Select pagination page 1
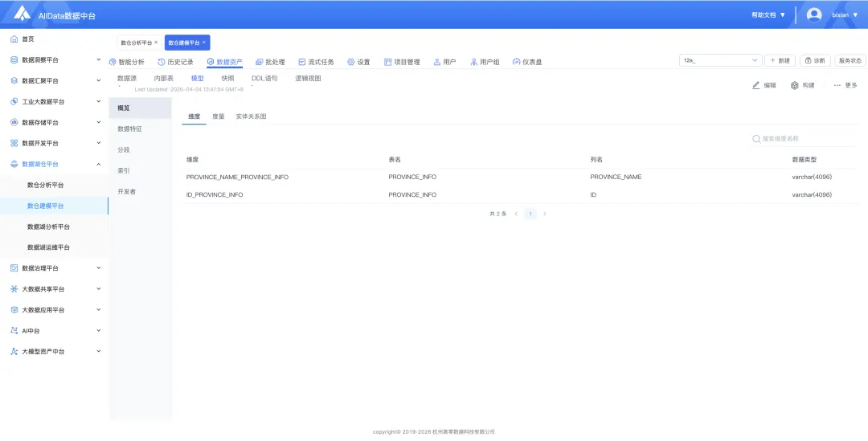 530,214
